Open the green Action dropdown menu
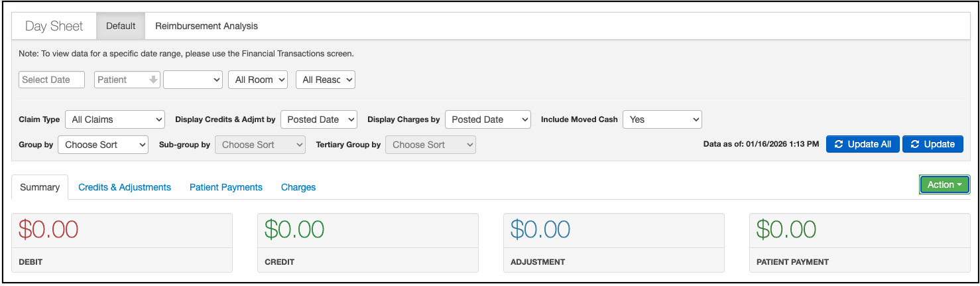This screenshot has height=286, width=980. click(x=944, y=185)
